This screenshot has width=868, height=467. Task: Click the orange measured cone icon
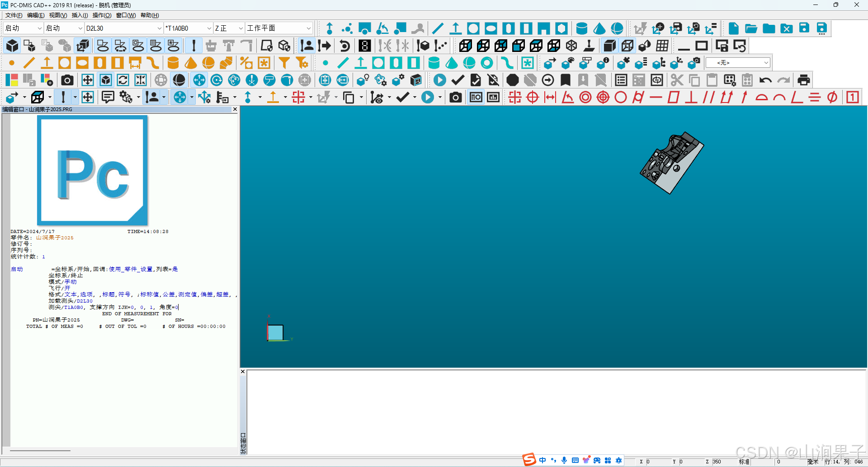191,63
